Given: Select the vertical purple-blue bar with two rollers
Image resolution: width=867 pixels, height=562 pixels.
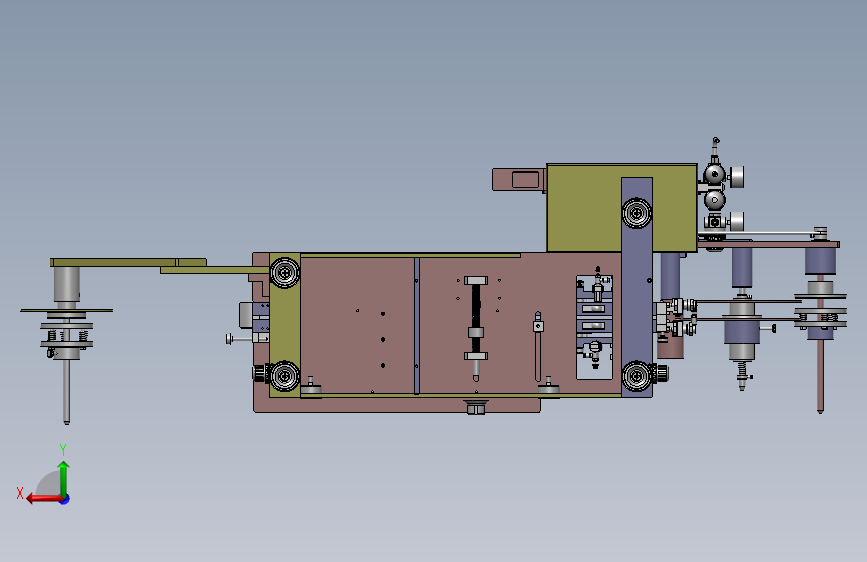Looking at the screenshot, I should click(637, 287).
